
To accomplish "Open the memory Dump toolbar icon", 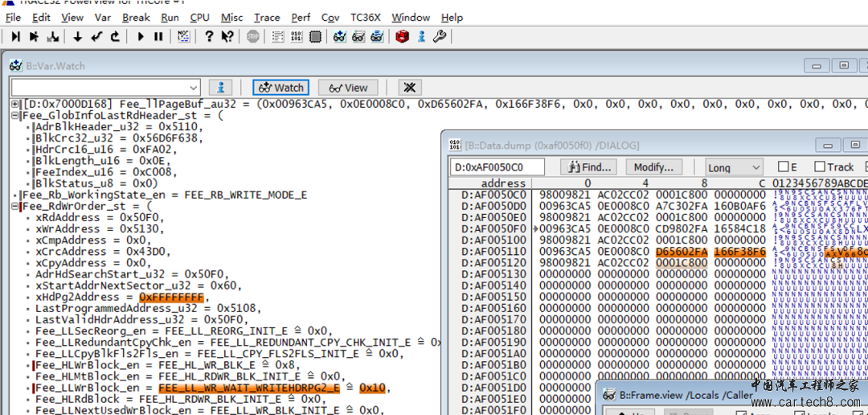I will coord(296,36).
